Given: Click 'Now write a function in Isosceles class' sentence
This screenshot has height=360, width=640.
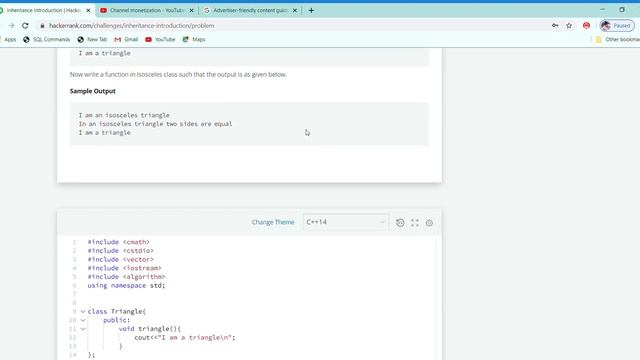Looking at the screenshot, I should coord(178,74).
